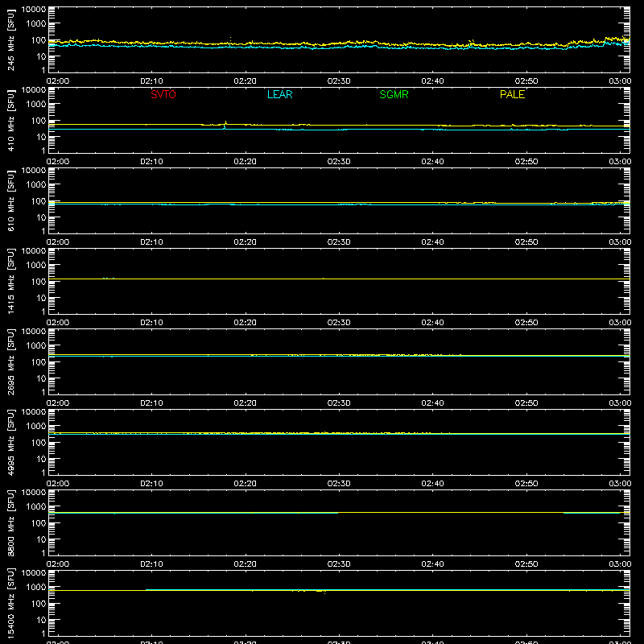The image size is (644, 644).
Task: Click the yellow PALE station legend label
Action: click(x=512, y=94)
